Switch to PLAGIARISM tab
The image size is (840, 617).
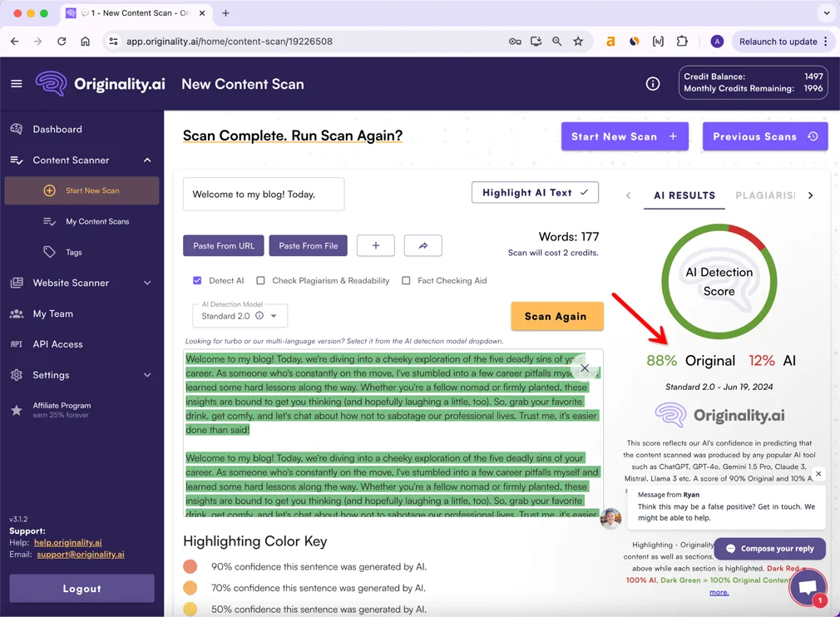(765, 195)
